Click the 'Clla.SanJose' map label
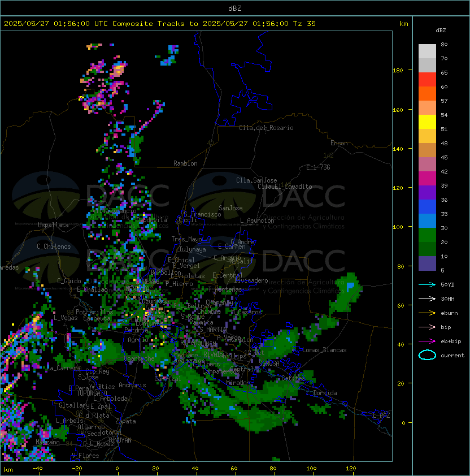 (x=256, y=180)
